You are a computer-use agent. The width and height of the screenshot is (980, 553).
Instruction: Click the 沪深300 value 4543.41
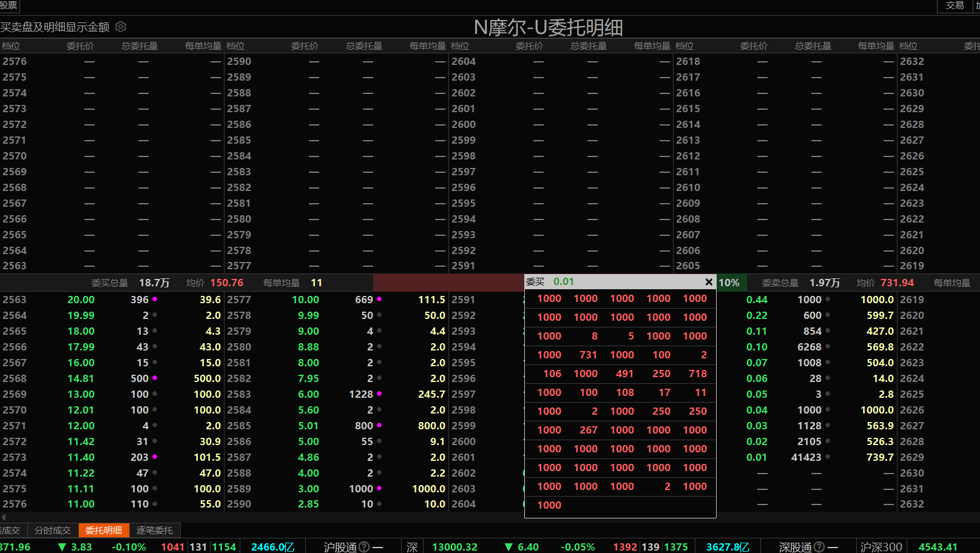tap(938, 547)
